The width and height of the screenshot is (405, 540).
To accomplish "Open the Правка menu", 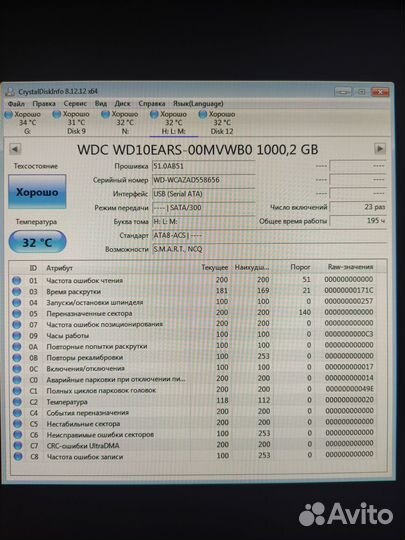I will (x=44, y=103).
